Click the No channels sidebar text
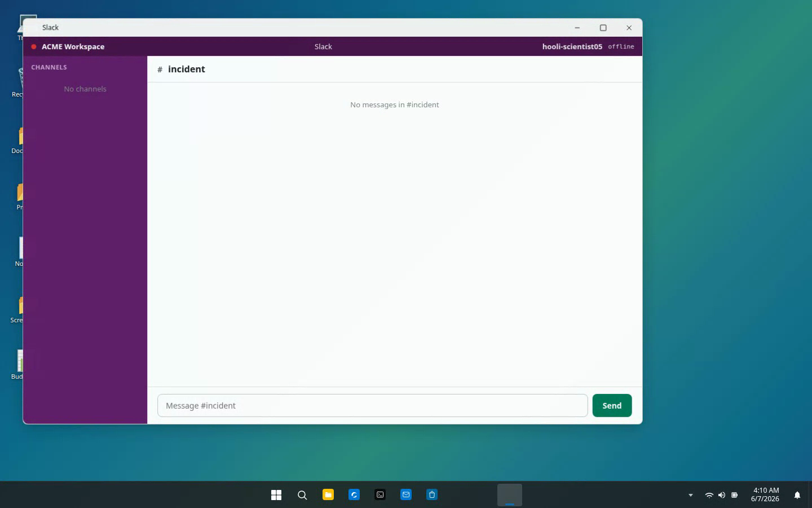 [85, 89]
